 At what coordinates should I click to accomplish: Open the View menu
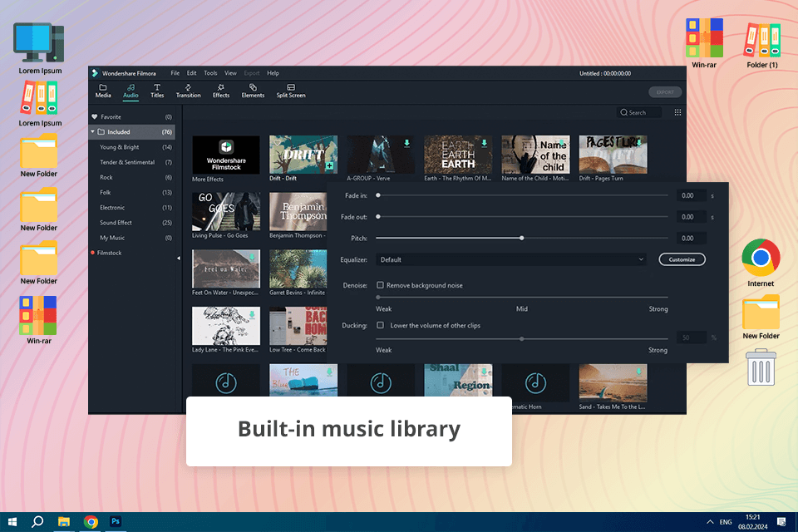(x=230, y=73)
